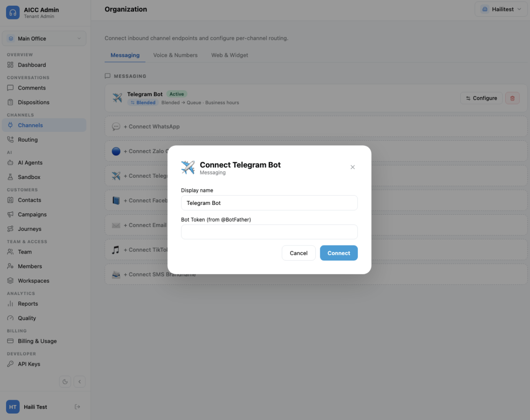Open the Hailitest tenant dropdown
The height and width of the screenshot is (420, 530).
click(501, 9)
